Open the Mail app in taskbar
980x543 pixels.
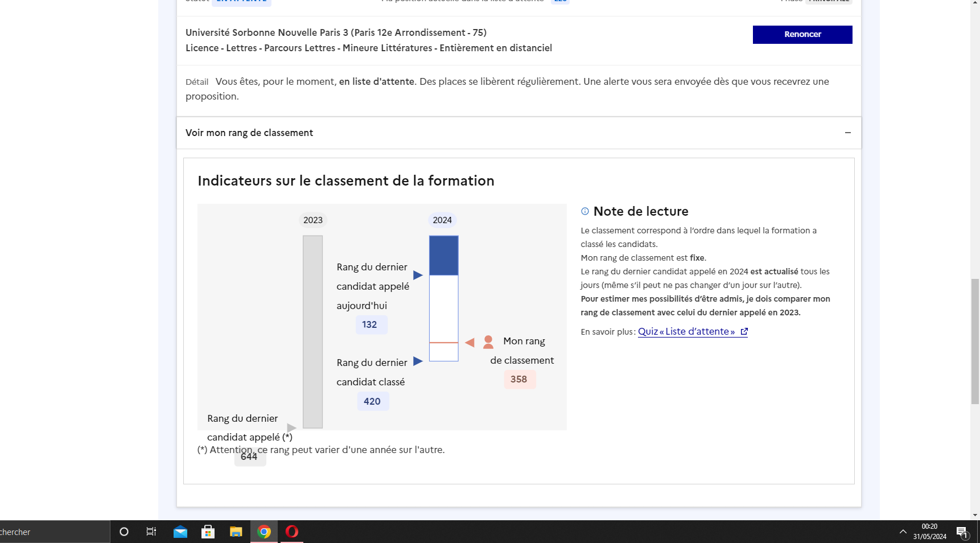pyautogui.click(x=180, y=532)
